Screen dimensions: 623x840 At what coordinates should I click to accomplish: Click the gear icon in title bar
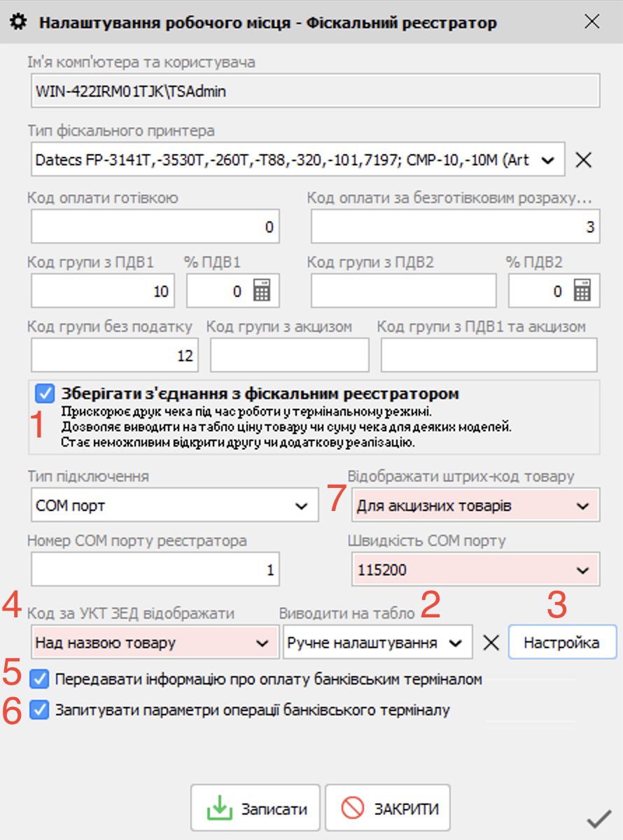click(x=20, y=22)
